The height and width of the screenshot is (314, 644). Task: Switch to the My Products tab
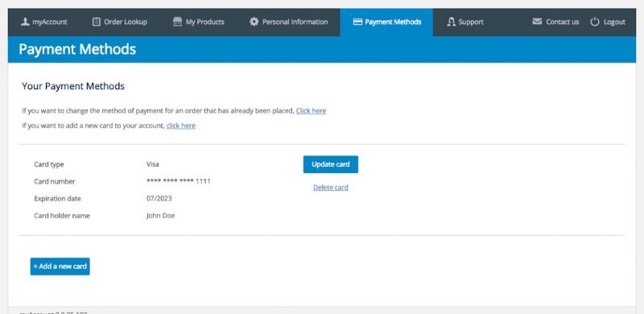(199, 22)
